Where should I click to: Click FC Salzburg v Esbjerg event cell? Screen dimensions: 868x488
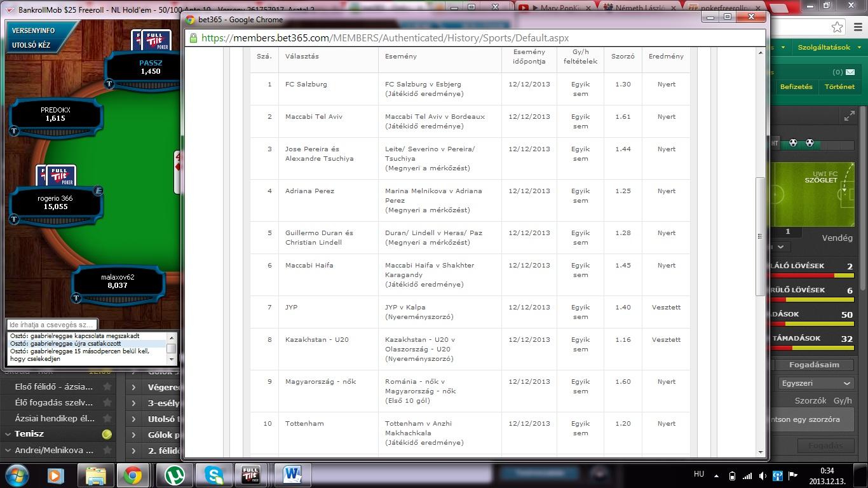[440, 89]
